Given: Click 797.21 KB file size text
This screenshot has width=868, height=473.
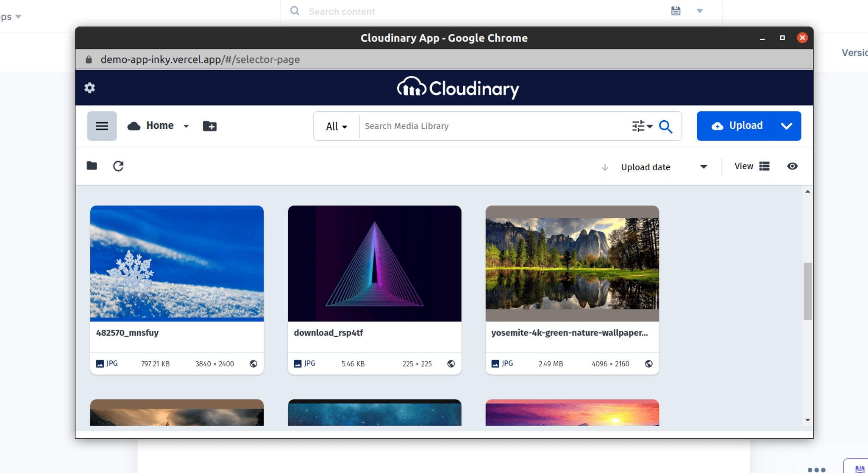Looking at the screenshot, I should [155, 364].
